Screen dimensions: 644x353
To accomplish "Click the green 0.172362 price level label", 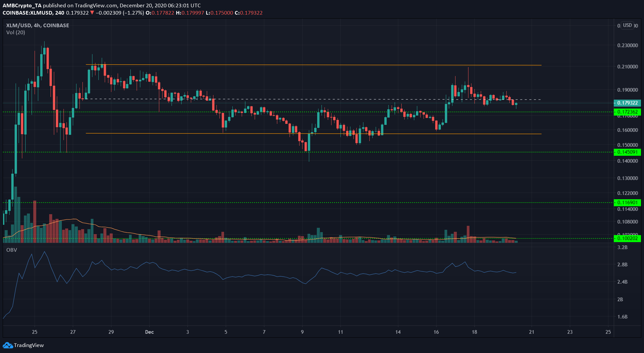I will click(627, 112).
